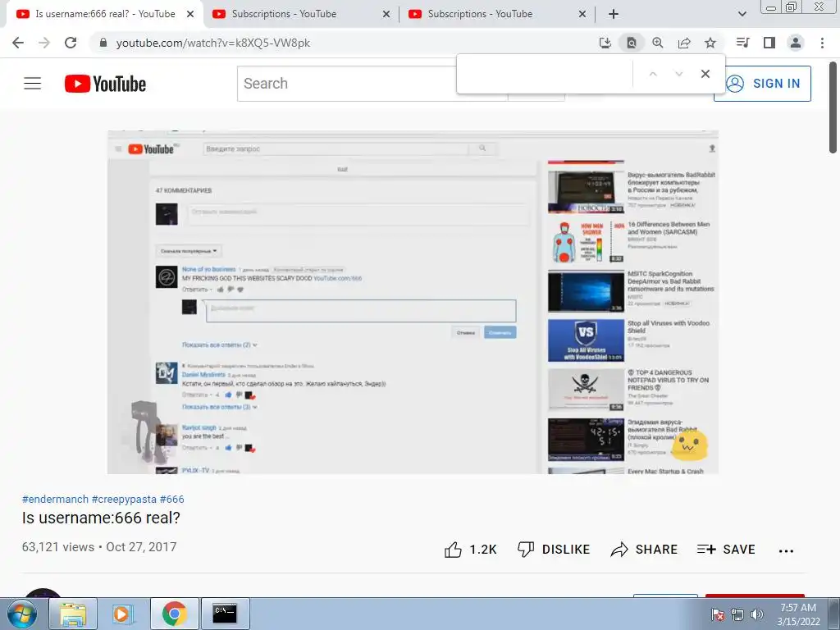Open the Windows Start button
The width and height of the screenshot is (840, 630).
[x=22, y=614]
